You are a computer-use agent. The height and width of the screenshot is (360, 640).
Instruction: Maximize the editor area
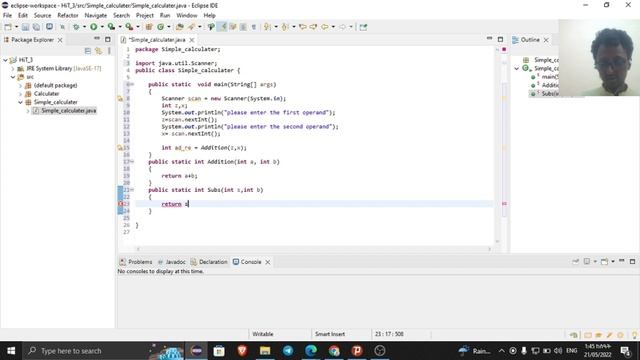pos(500,39)
